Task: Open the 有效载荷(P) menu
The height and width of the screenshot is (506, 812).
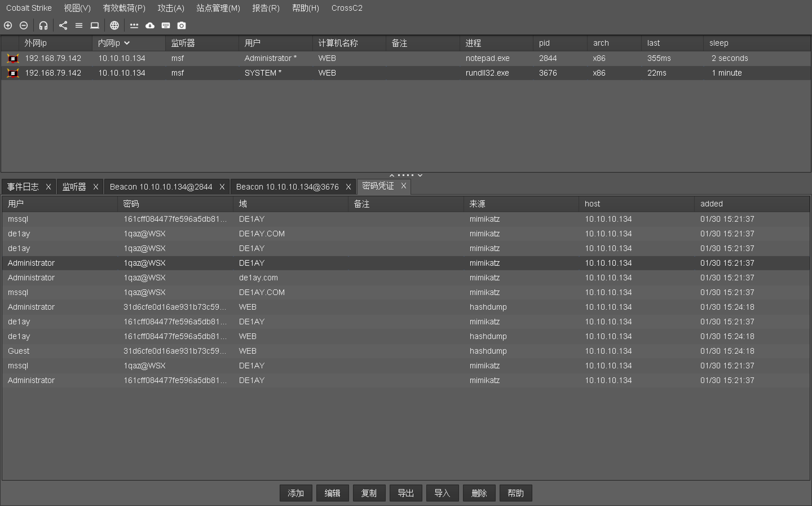Action: pyautogui.click(x=124, y=8)
